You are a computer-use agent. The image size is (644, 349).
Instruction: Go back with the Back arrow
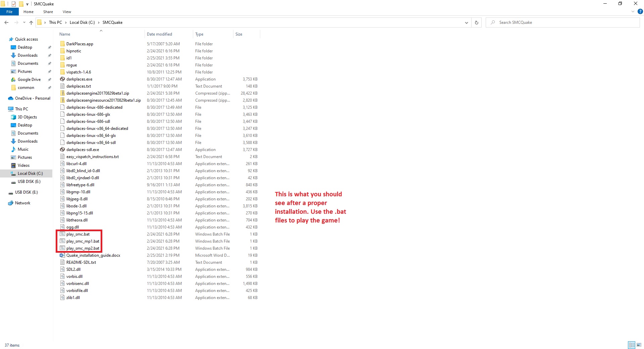coord(6,22)
